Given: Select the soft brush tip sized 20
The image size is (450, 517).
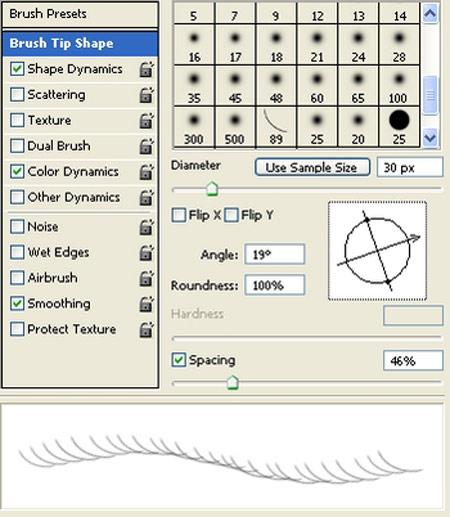Looking at the screenshot, I should pyautogui.click(x=358, y=127).
